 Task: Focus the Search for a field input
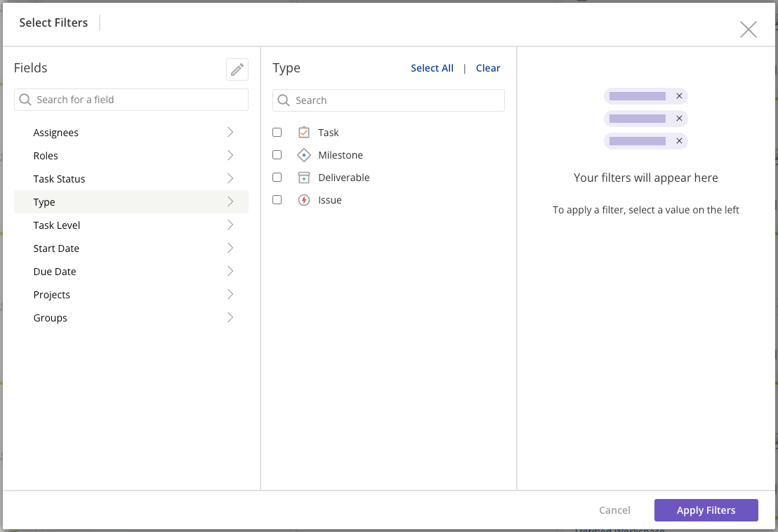tap(131, 100)
